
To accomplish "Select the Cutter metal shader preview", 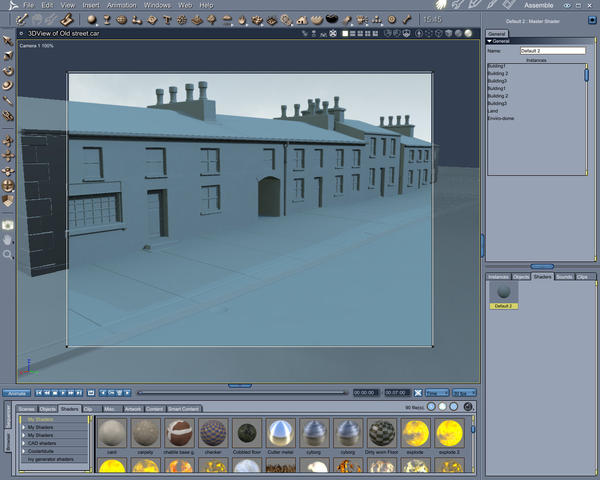I will pos(281,433).
